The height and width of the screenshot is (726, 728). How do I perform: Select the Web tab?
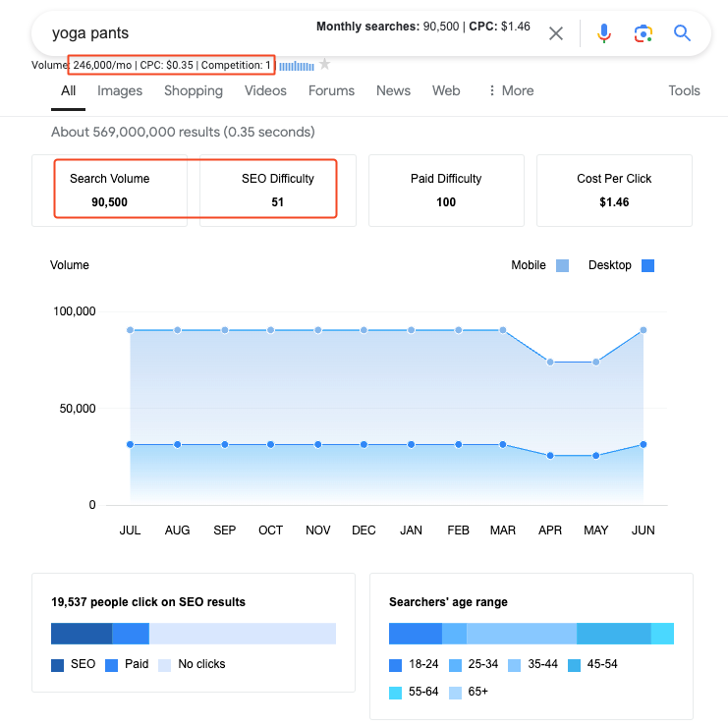[446, 90]
